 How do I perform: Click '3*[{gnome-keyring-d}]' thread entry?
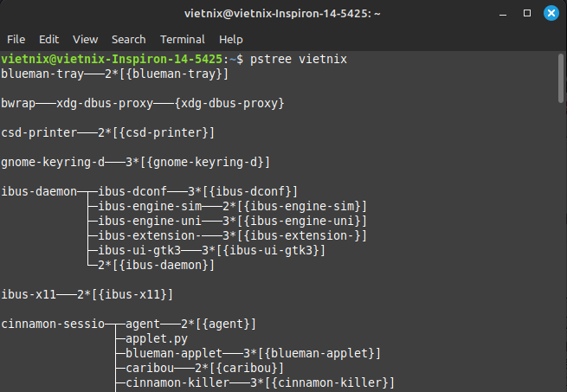point(197,162)
